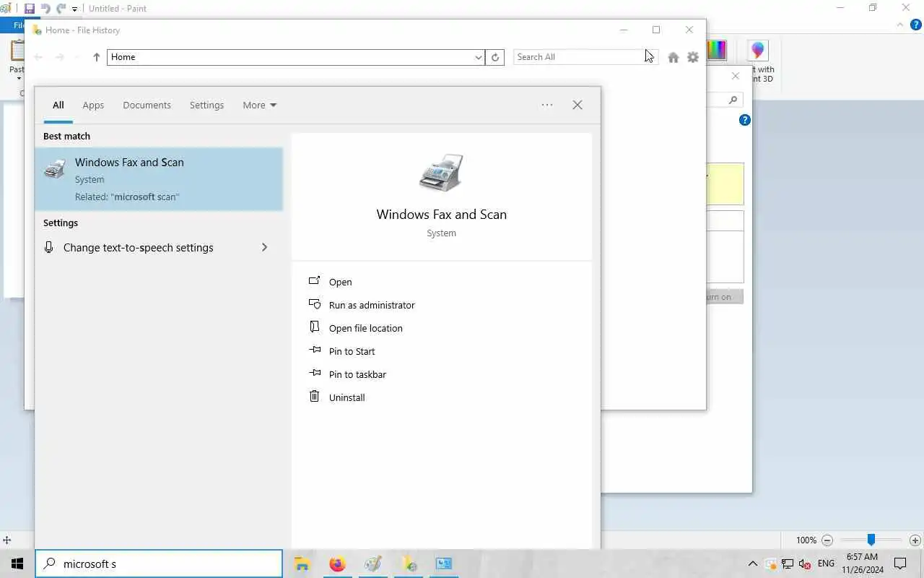Expand the More dropdown in search tabs
The width and height of the screenshot is (924, 578).
coord(259,105)
